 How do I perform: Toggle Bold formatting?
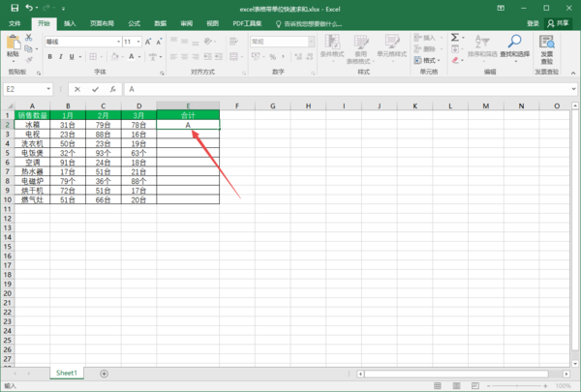49,56
